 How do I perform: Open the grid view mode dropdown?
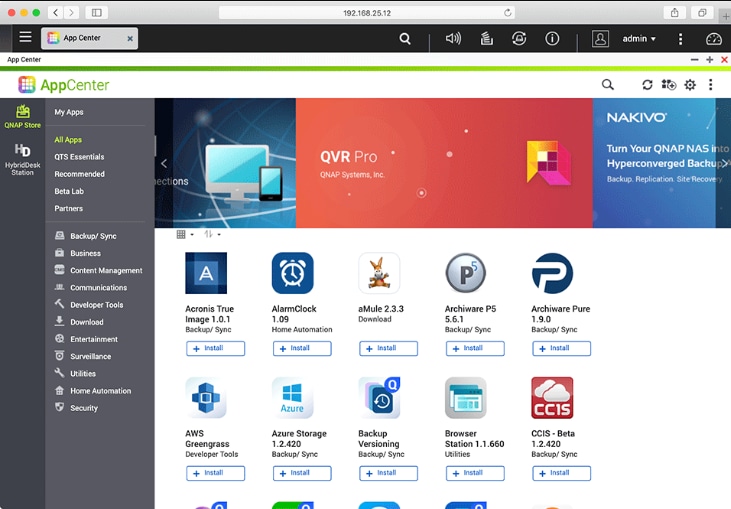tap(185, 234)
